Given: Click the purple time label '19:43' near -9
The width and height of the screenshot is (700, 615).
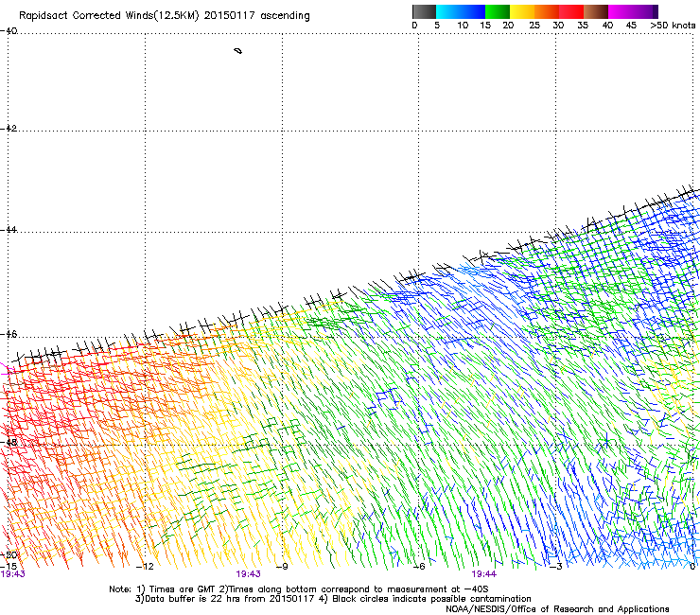Looking at the screenshot, I should (x=248, y=574).
